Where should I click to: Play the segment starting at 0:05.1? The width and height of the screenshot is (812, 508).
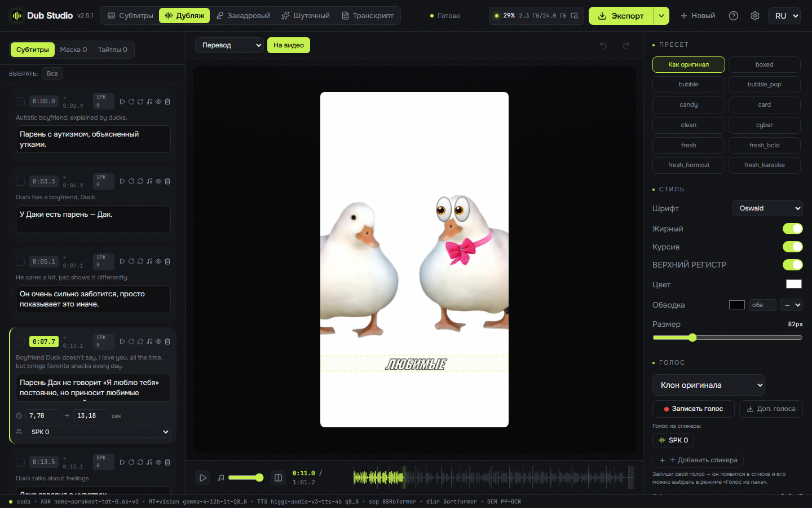tap(122, 261)
